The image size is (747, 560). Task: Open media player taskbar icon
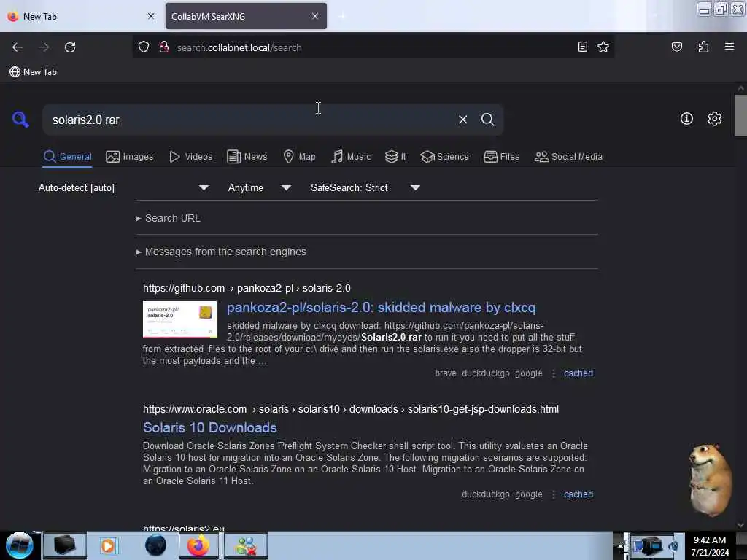point(108,545)
